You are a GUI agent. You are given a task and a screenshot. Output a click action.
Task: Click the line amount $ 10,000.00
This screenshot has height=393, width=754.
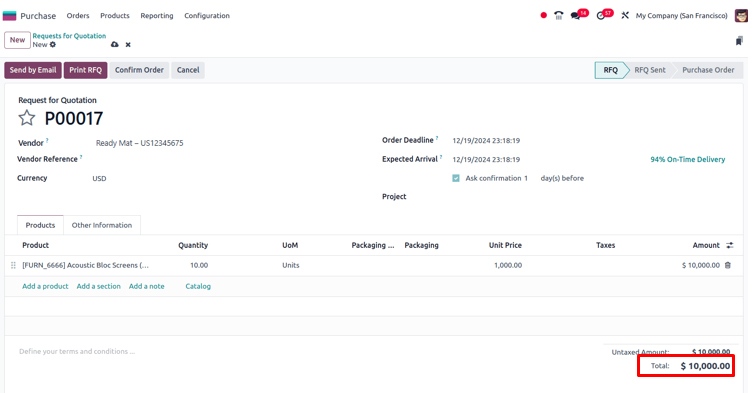[701, 265]
